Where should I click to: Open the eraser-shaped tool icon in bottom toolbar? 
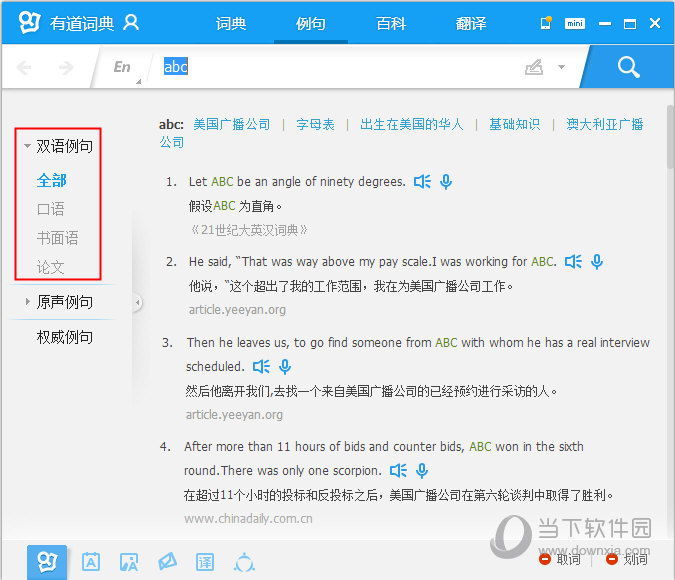[x=167, y=561]
